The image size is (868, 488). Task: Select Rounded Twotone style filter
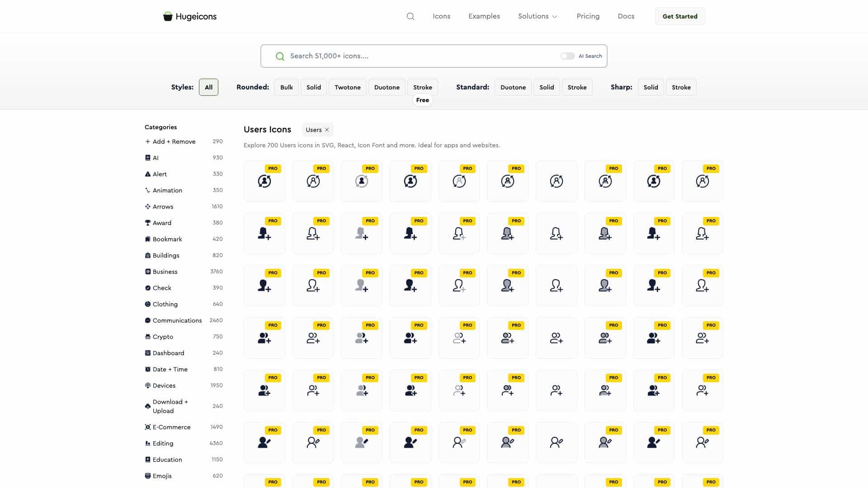[347, 87]
